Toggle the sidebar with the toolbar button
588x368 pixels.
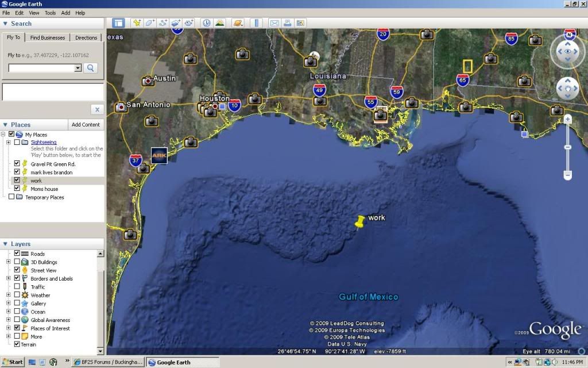coord(118,23)
